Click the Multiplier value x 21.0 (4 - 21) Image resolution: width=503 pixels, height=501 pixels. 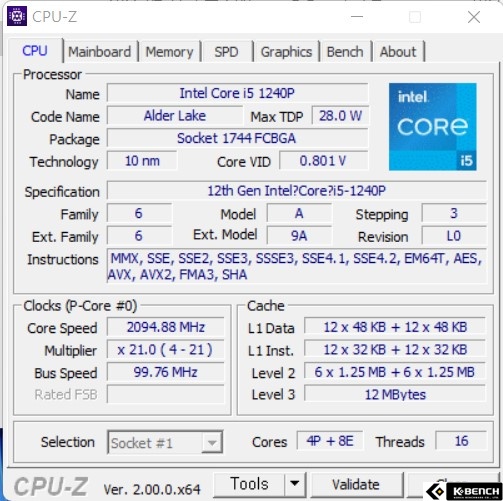(166, 350)
